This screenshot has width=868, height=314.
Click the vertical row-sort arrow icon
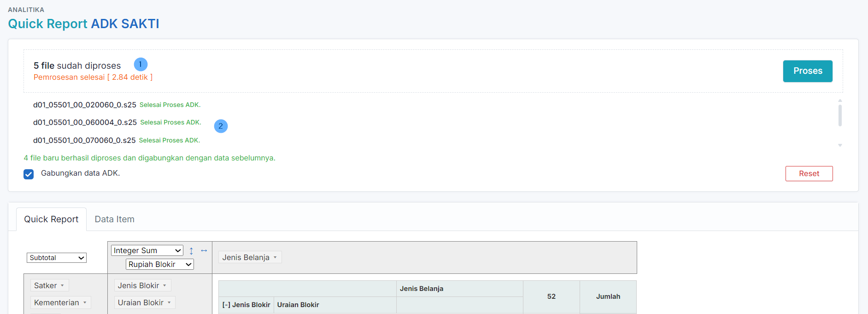click(x=191, y=251)
